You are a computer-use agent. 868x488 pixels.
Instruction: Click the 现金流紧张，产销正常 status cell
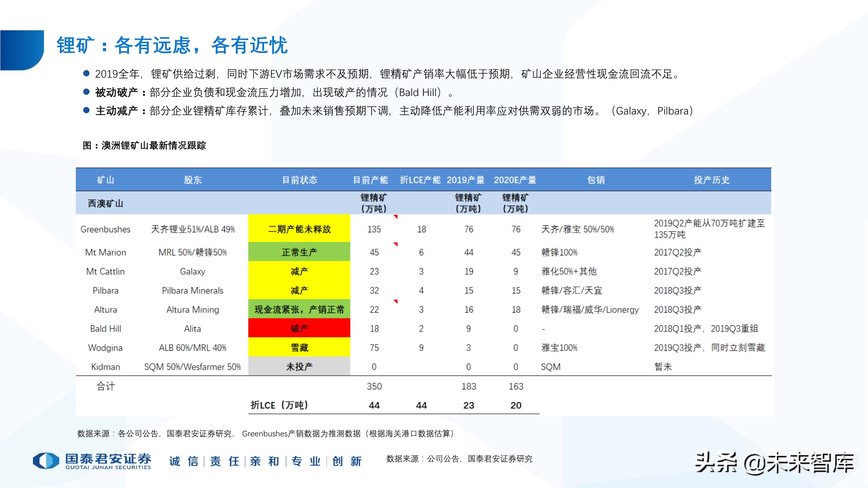click(299, 309)
